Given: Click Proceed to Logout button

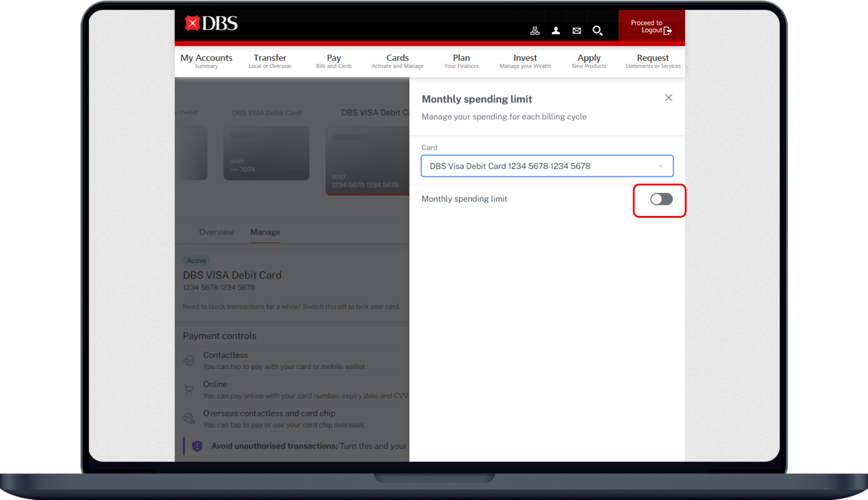Looking at the screenshot, I should (651, 26).
